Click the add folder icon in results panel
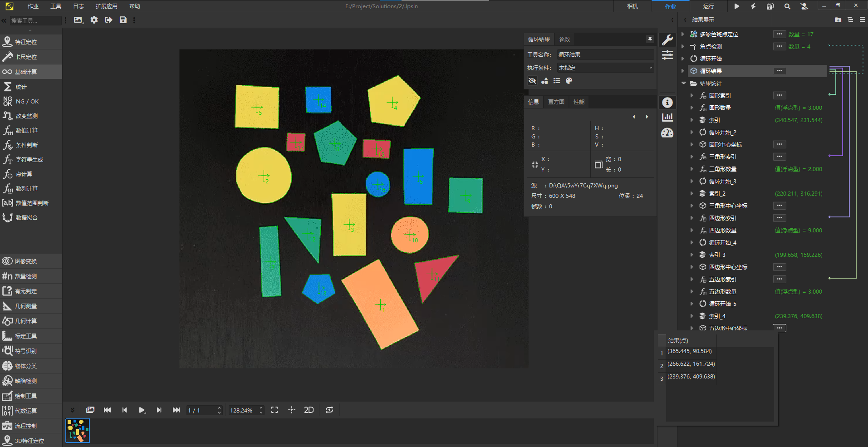The width and height of the screenshot is (868, 447). click(838, 20)
